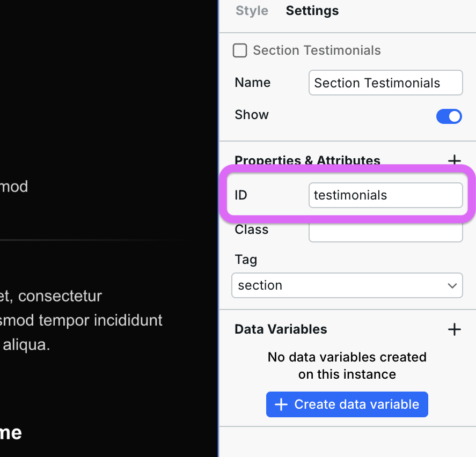Click the No data variables created message
476x457 pixels.
(347, 365)
